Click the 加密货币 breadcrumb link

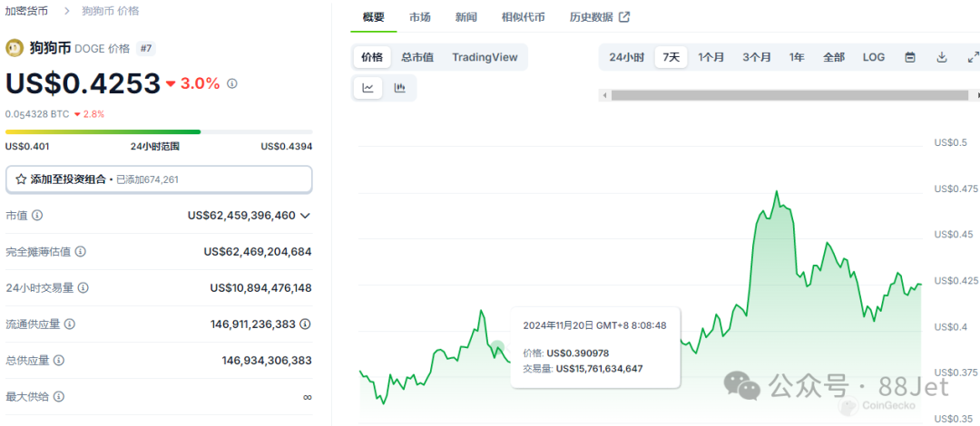(26, 11)
